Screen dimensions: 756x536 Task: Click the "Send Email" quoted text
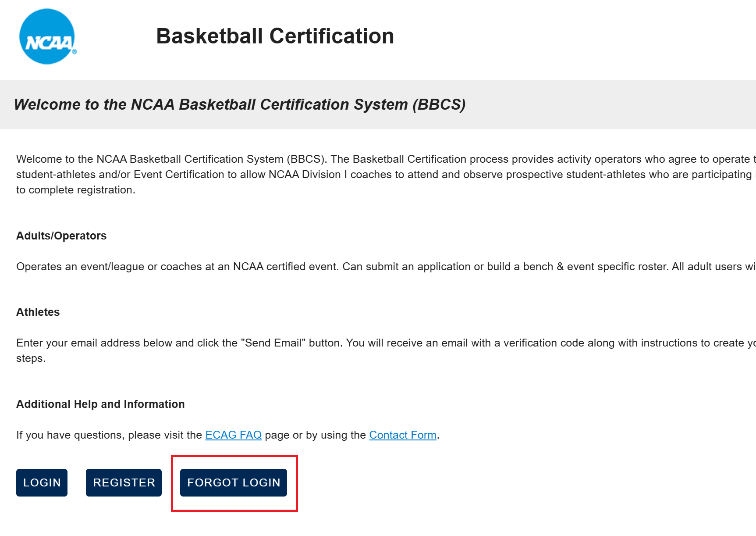coord(273,343)
